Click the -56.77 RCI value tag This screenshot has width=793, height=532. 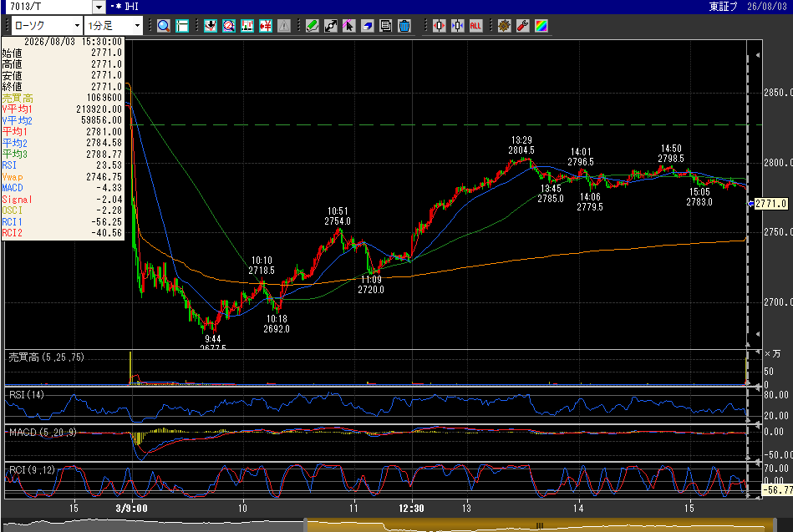tap(778, 489)
